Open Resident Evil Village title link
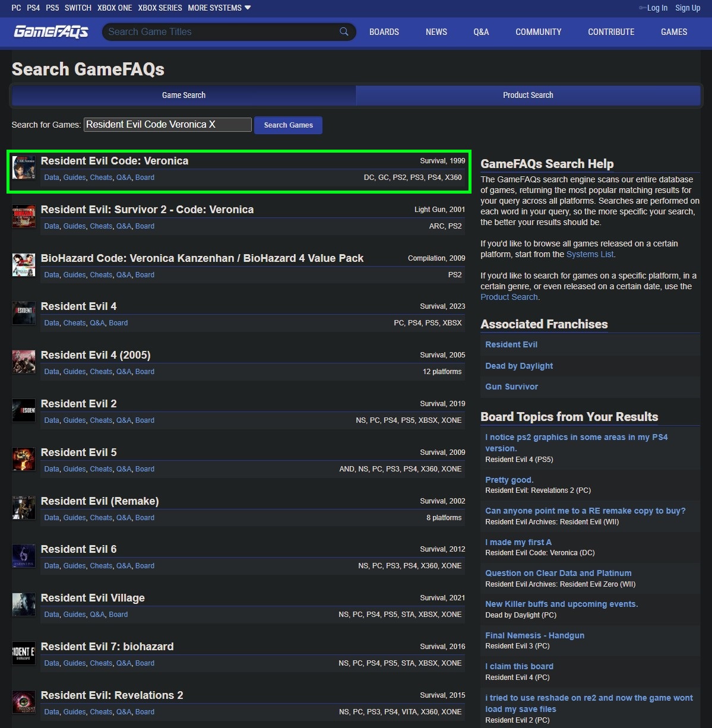Image resolution: width=712 pixels, height=728 pixels. pos(93,598)
